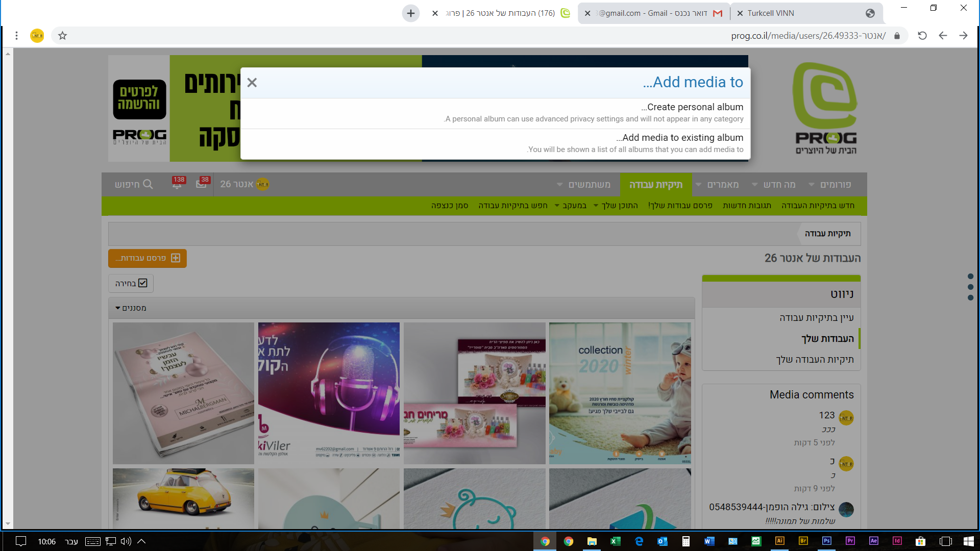980x551 pixels.
Task: Open the inbox envelope icon showing 38
Action: [201, 184]
